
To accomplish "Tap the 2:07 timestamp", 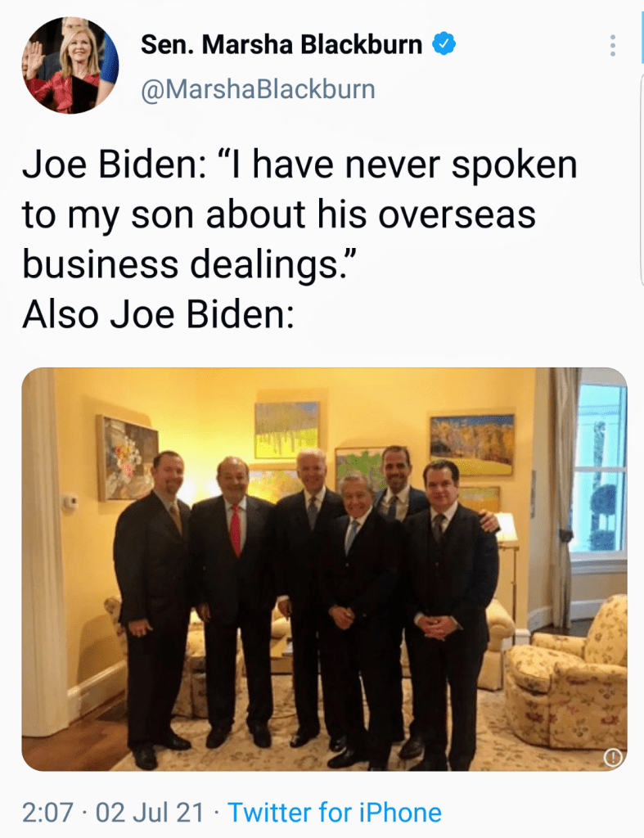I will [x=47, y=813].
